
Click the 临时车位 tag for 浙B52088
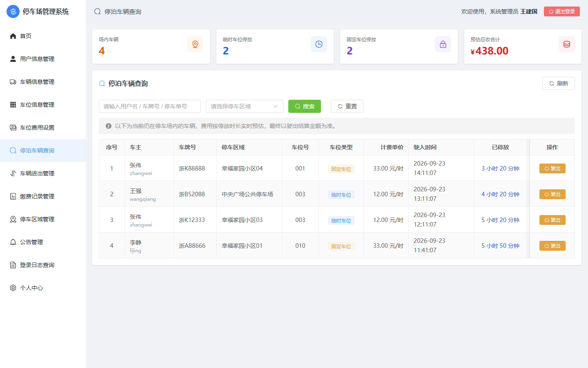[341, 195]
